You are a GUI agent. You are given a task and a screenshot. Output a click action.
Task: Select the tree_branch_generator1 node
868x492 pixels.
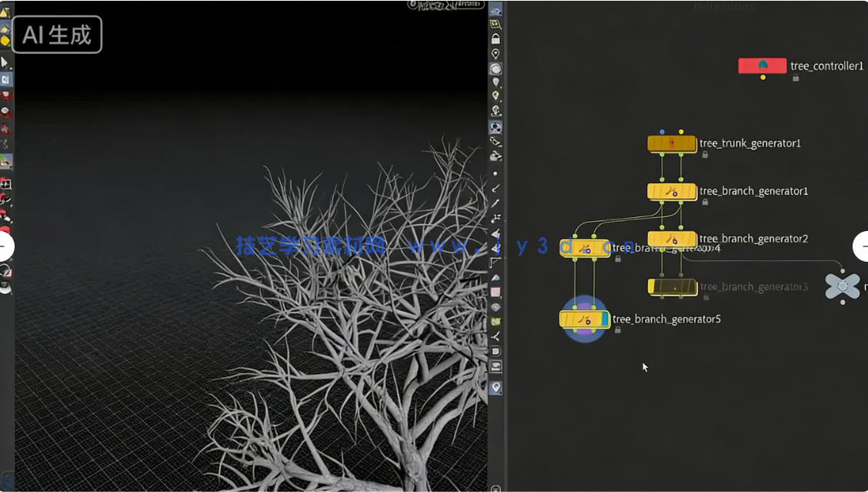coord(671,191)
